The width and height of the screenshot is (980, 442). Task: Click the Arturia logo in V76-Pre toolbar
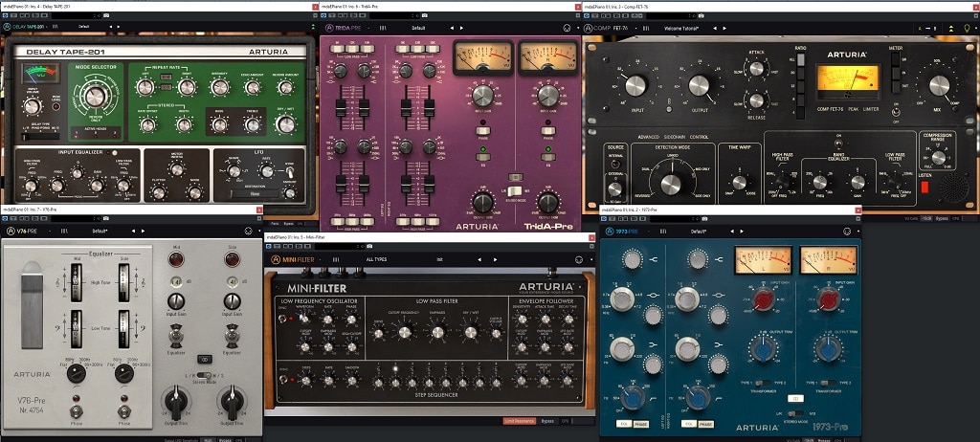(11, 231)
